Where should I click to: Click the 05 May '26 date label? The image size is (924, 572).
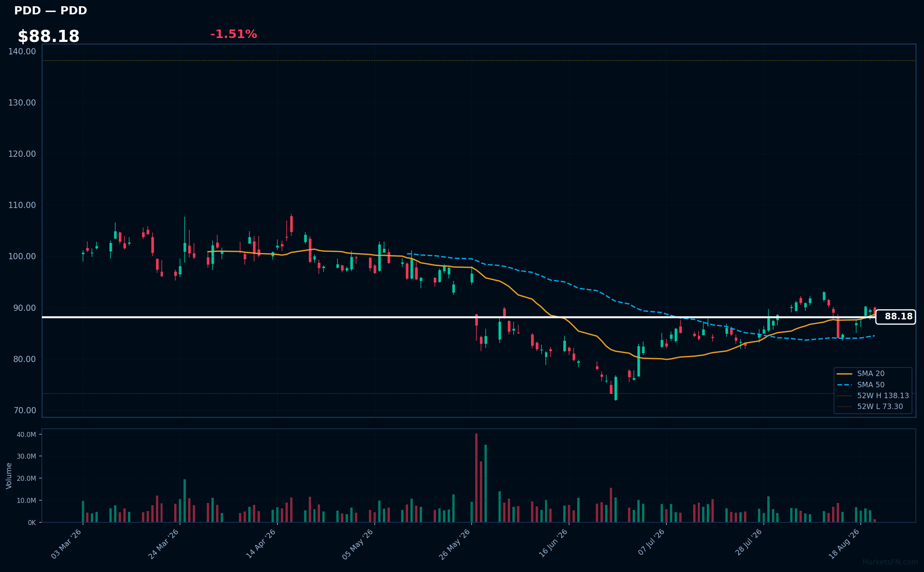point(358,544)
